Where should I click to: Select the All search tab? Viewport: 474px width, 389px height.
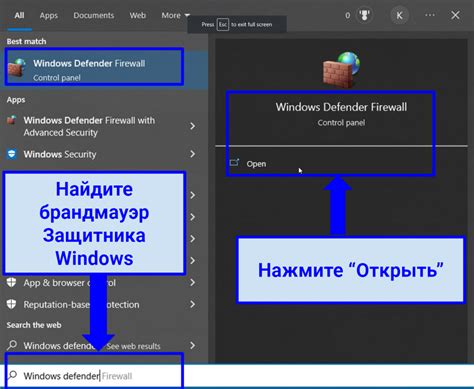19,15
